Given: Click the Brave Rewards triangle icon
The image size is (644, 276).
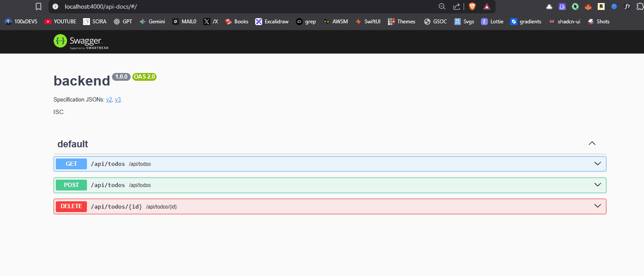Looking at the screenshot, I should click(487, 6).
